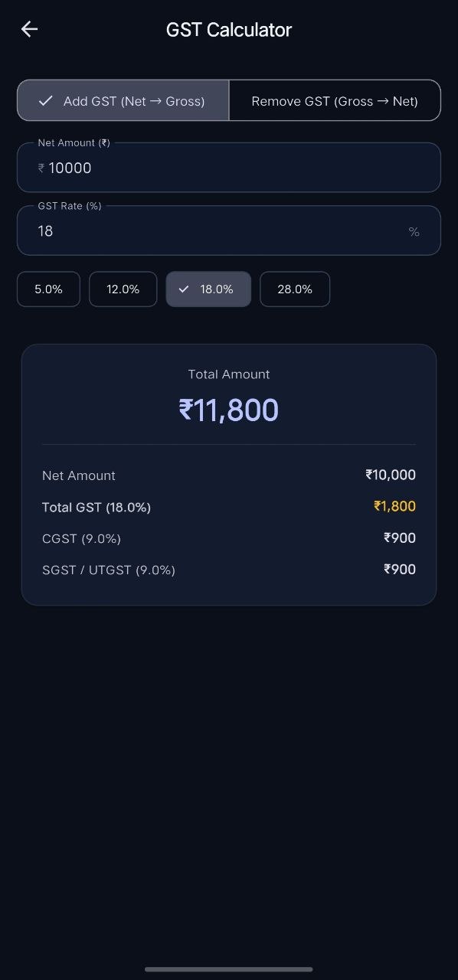Viewport: 458px width, 980px height.
Task: Tap the back arrow icon
Action: click(x=29, y=29)
